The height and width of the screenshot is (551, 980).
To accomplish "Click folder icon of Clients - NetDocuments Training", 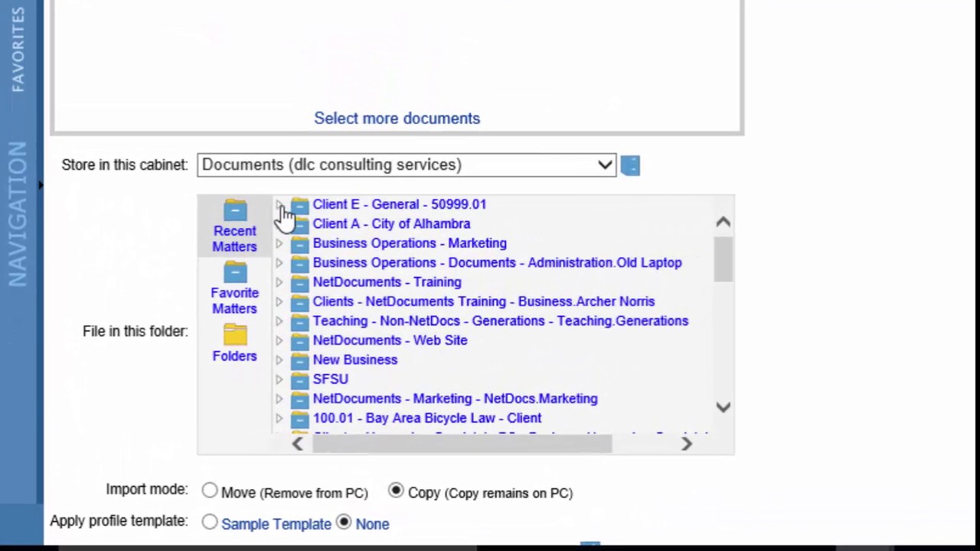I will coord(299,302).
